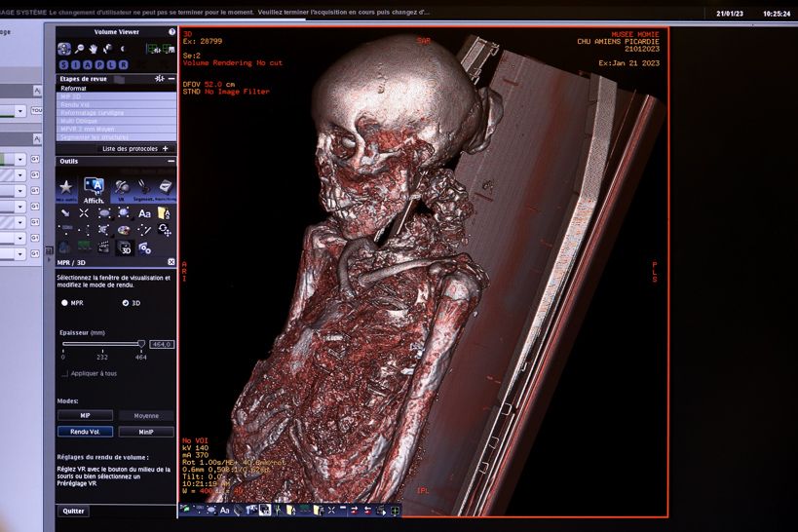Select the zoom magnifier tool
The height and width of the screenshot is (532, 798).
(x=79, y=49)
